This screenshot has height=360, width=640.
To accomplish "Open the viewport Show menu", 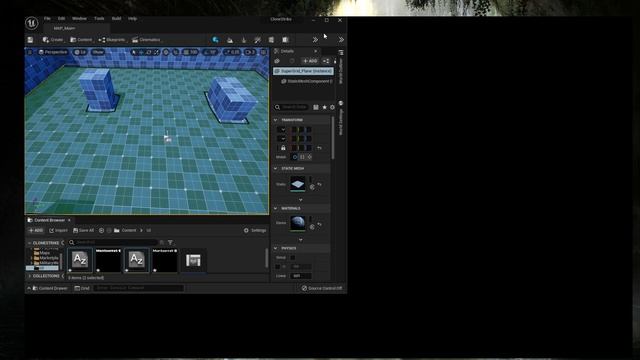I will 98,52.
